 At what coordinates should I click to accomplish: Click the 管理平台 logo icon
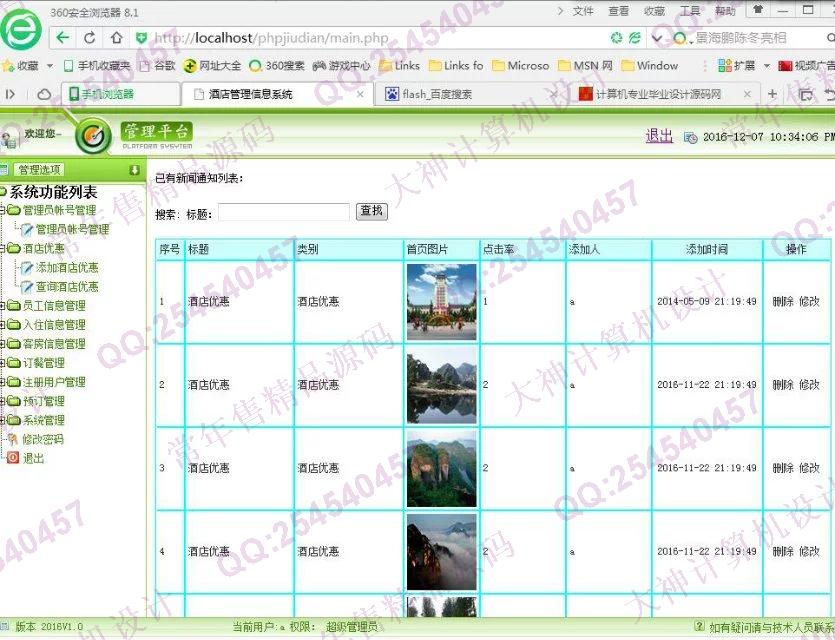93,136
